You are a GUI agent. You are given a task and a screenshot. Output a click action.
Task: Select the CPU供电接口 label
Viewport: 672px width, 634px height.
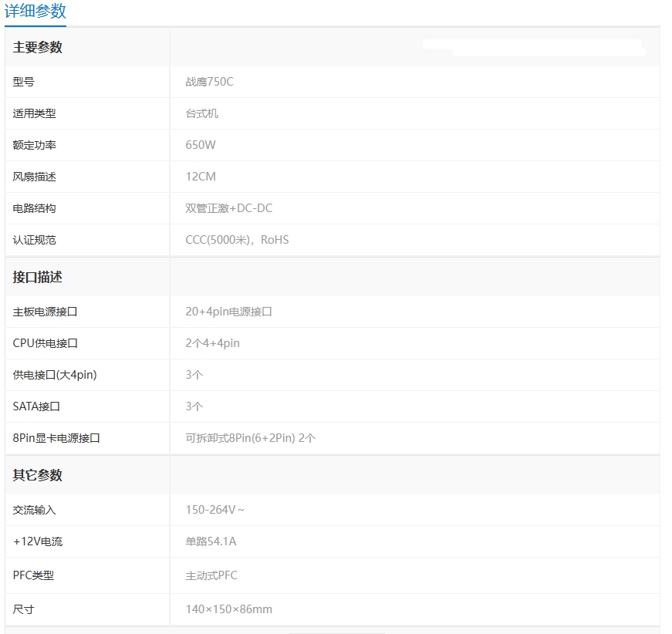coord(45,343)
